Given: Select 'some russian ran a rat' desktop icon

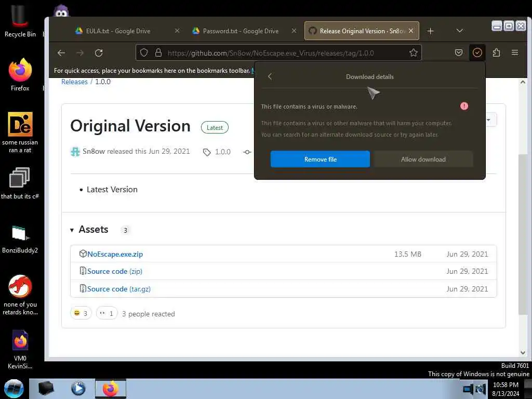Looking at the screenshot, I should (20, 132).
